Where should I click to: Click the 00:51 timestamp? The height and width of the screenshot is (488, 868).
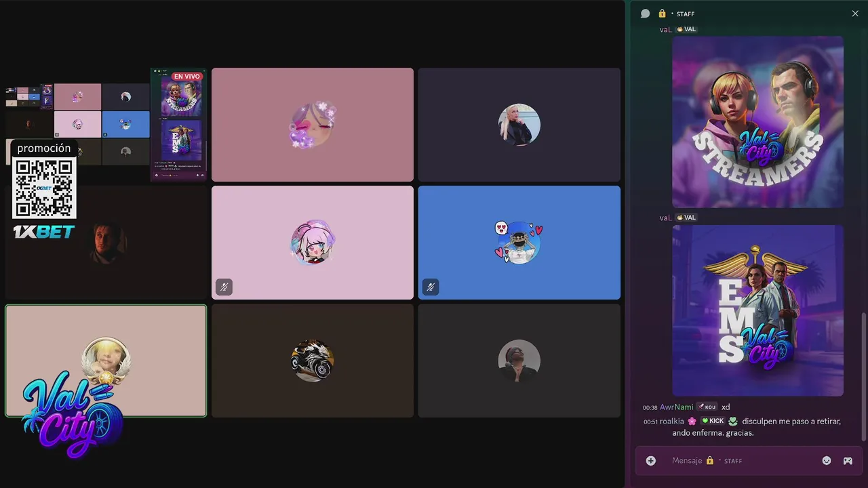tap(650, 422)
